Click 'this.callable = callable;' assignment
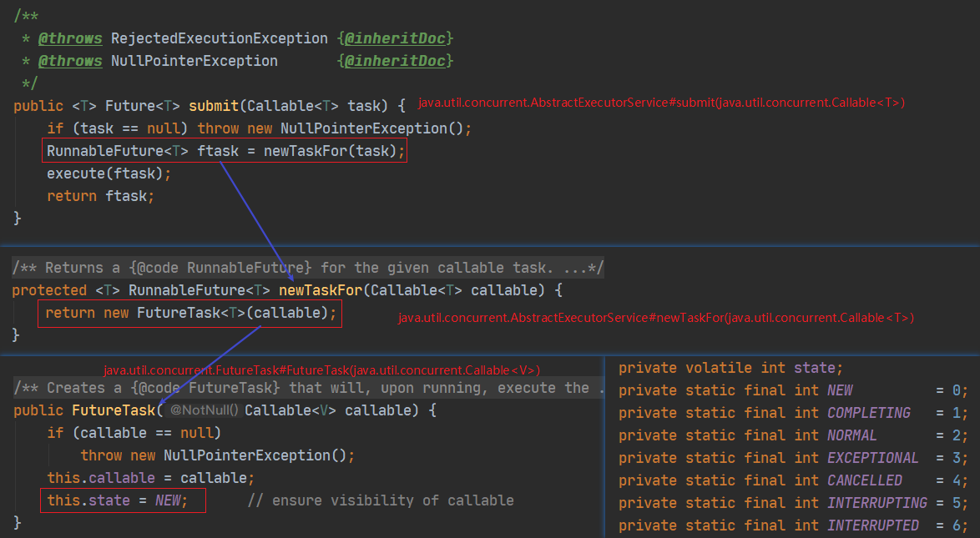This screenshot has width=980, height=538. coord(150,478)
